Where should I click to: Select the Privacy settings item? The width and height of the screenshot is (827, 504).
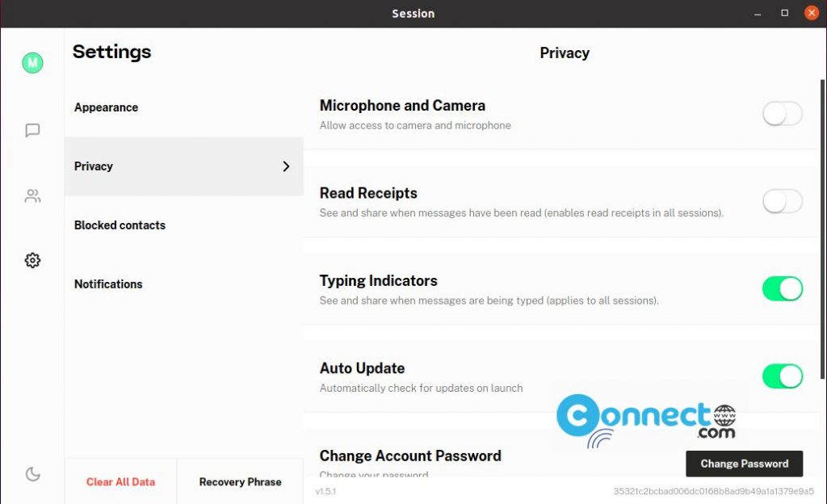[x=94, y=166]
